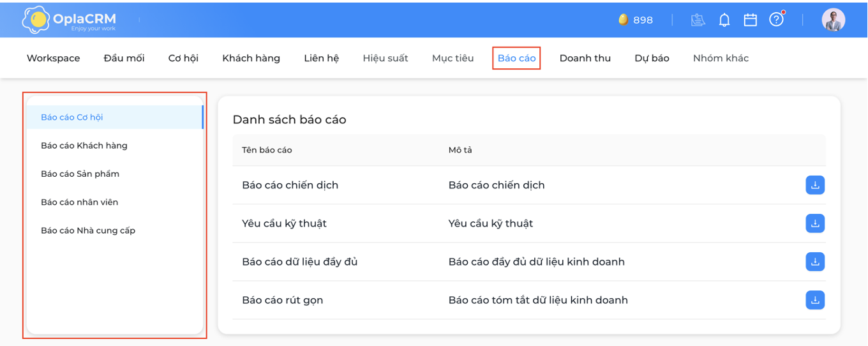Select the Liên hệ tab
Screen dimensions: 868x346
pyautogui.click(x=322, y=58)
